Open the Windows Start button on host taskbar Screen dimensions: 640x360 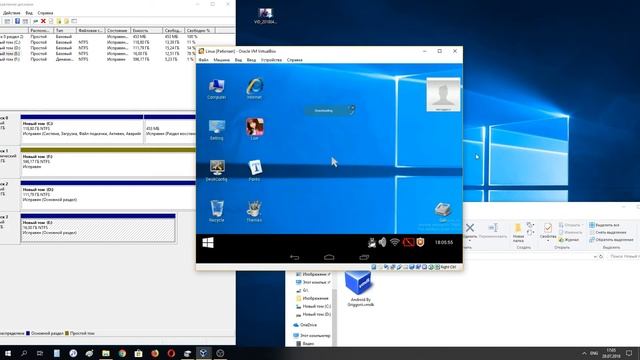pos(7,353)
